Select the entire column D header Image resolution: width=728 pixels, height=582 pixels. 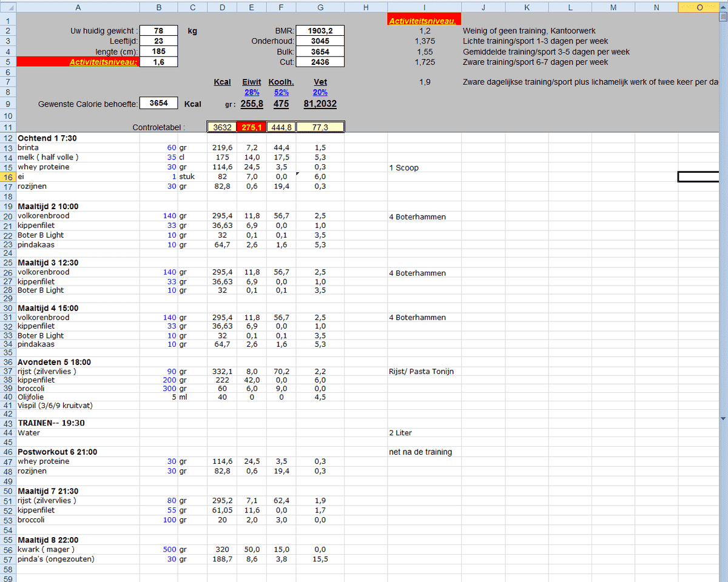click(222, 7)
